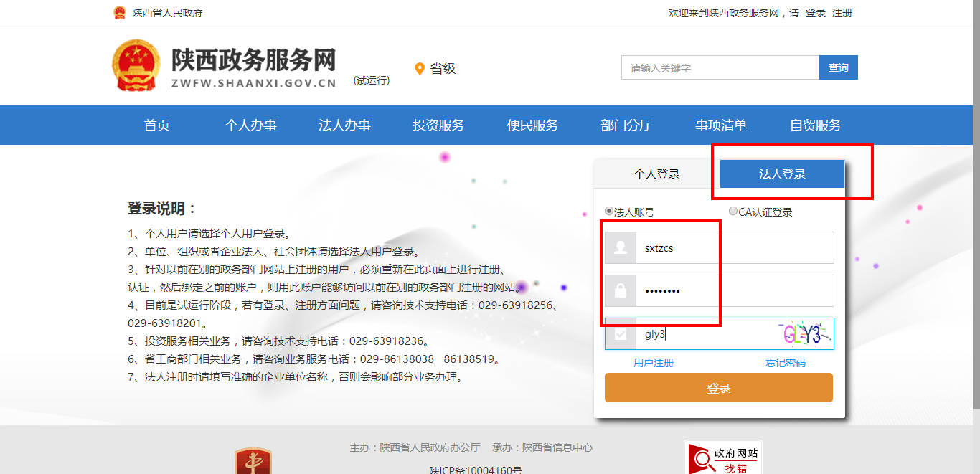The height and width of the screenshot is (474, 980).
Task: Click 主办：陕西省人民政府办公厅 footer text
Action: 415,447
